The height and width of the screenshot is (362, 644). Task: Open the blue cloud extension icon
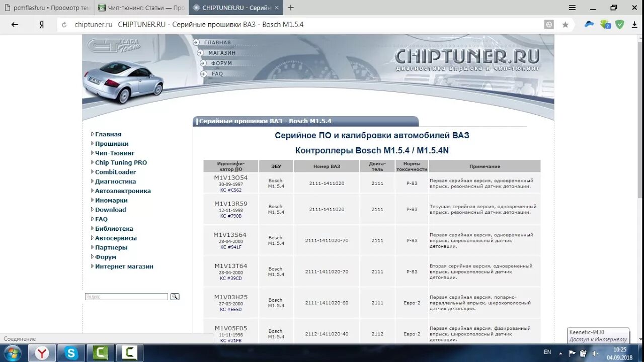pyautogui.click(x=589, y=24)
